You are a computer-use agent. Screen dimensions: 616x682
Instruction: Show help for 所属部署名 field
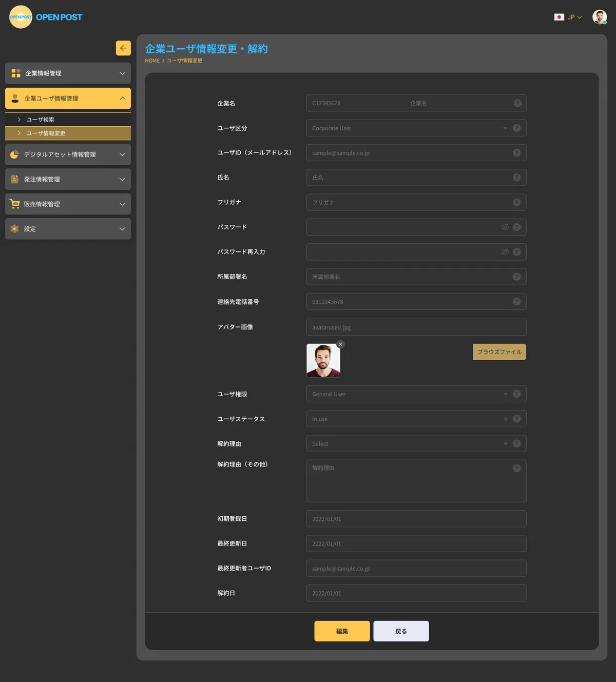517,277
